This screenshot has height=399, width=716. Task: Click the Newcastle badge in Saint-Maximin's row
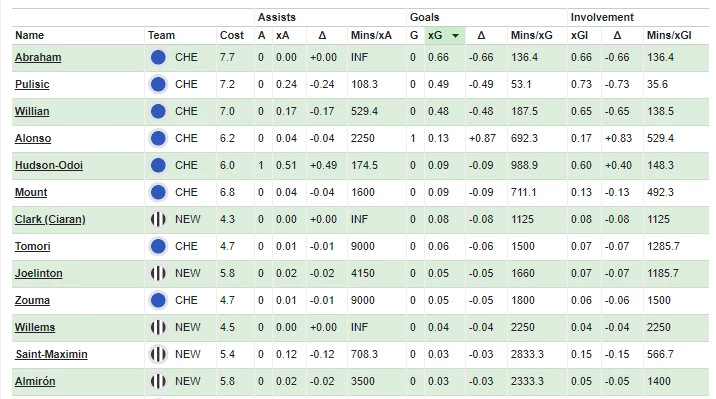[158, 354]
